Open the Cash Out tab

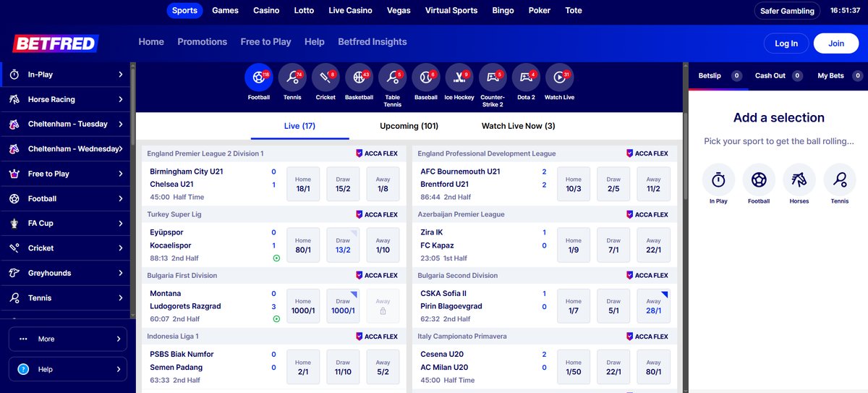778,75
